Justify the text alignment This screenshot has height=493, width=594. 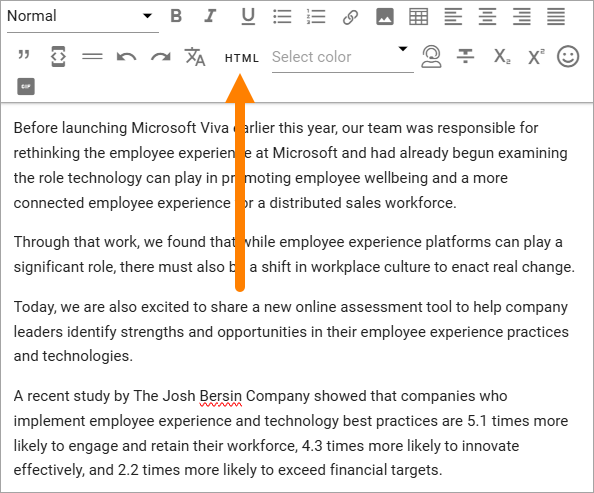(556, 17)
